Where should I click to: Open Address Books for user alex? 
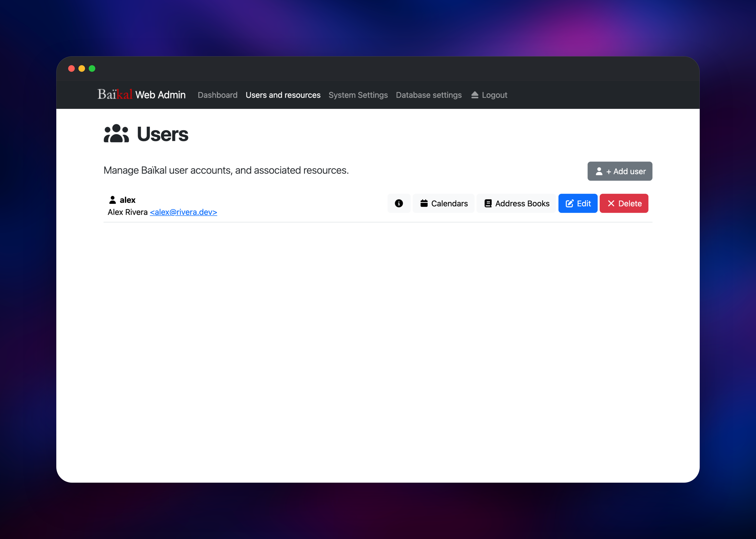coord(516,203)
